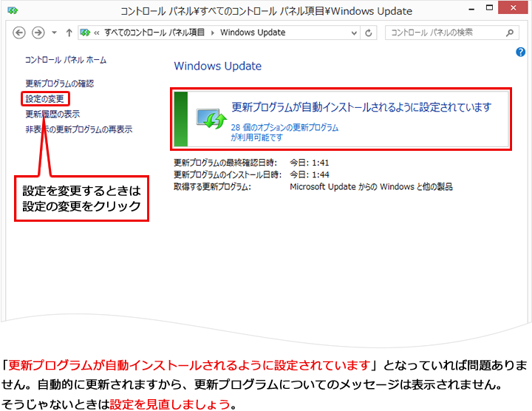532x411 pixels.
Task: Click the Windows Update page heading
Action: [x=218, y=66]
